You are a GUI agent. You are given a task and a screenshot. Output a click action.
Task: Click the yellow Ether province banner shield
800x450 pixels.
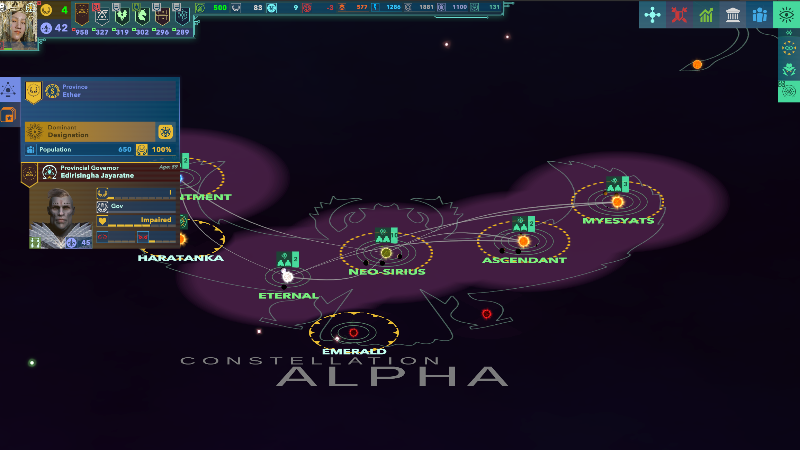(x=33, y=92)
